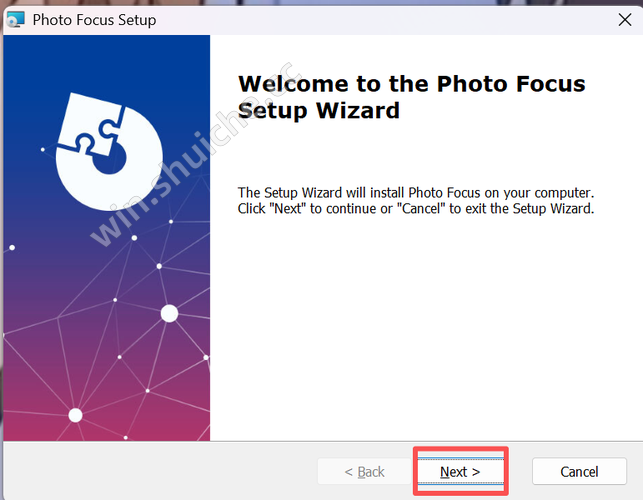The image size is (643, 500).
Task: Click the installer icon in the title bar
Action: (x=15, y=19)
